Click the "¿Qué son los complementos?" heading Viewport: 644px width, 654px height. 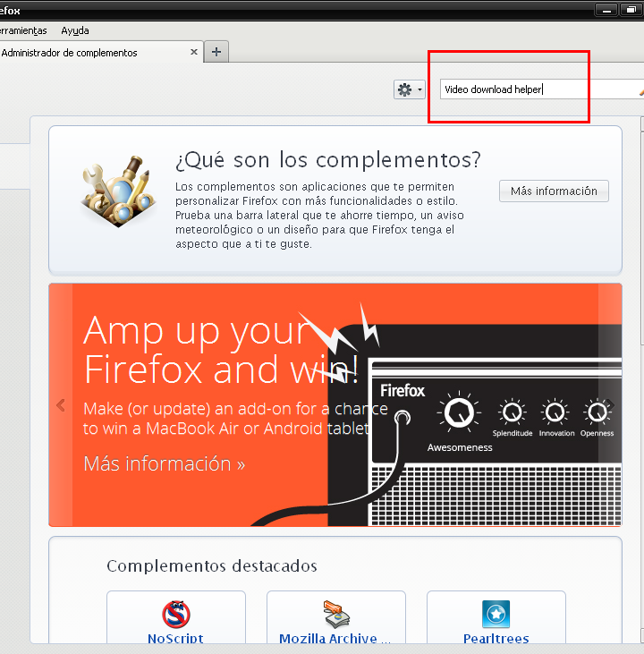[328, 160]
